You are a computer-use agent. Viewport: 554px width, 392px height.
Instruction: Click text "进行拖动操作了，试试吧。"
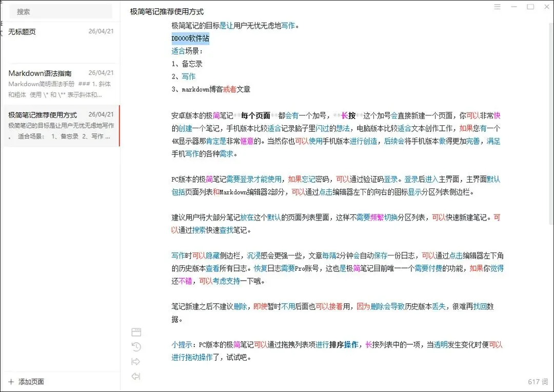(x=211, y=357)
